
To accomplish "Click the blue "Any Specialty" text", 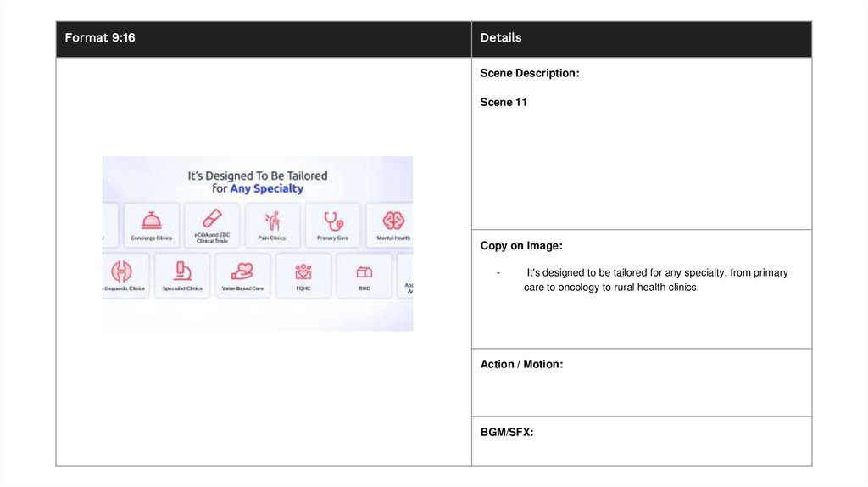I will click(x=267, y=189).
